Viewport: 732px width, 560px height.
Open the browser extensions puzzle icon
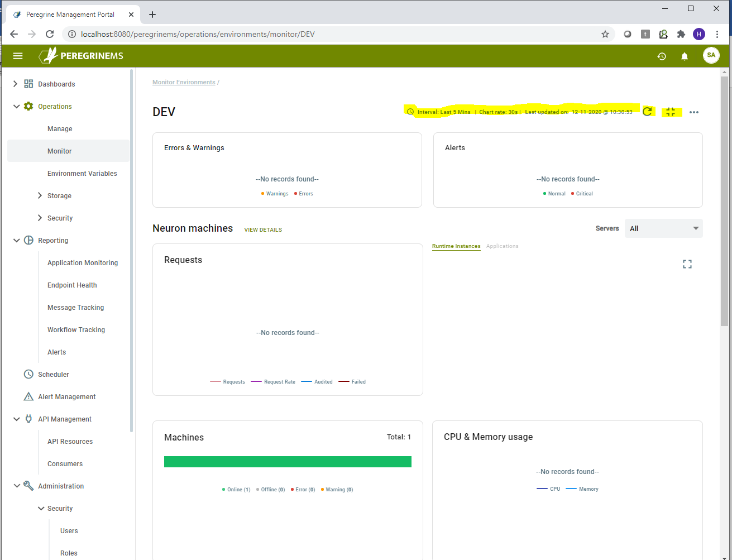coord(681,34)
